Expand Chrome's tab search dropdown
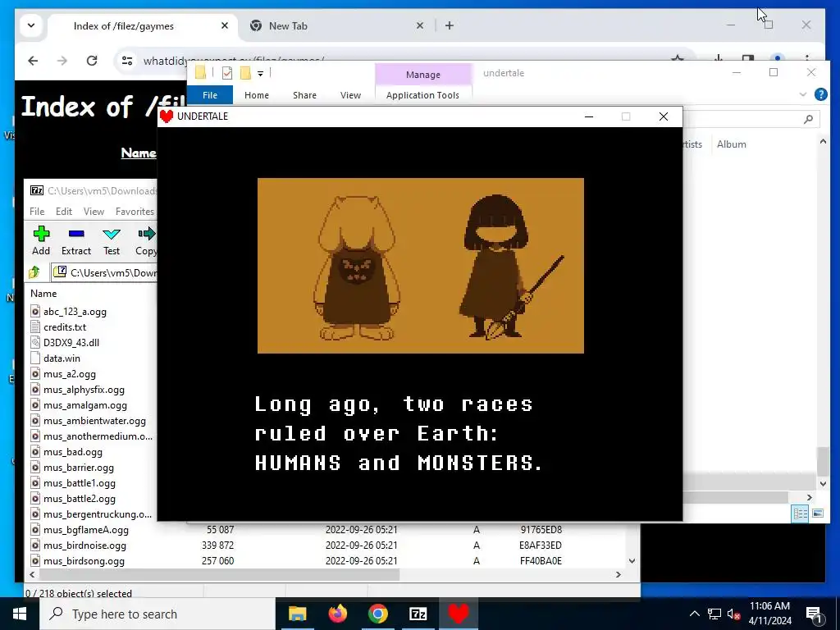This screenshot has height=630, width=840. (31, 25)
